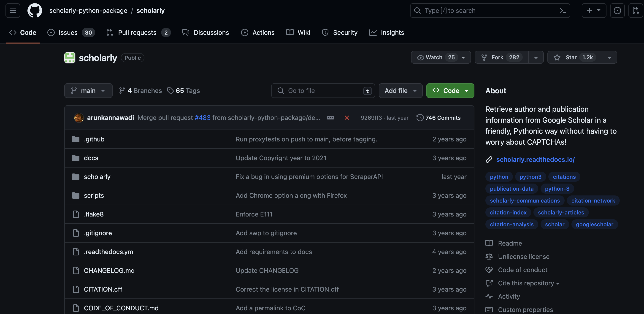This screenshot has height=314, width=644.
Task: Open the green Code dropdown
Action: point(450,91)
